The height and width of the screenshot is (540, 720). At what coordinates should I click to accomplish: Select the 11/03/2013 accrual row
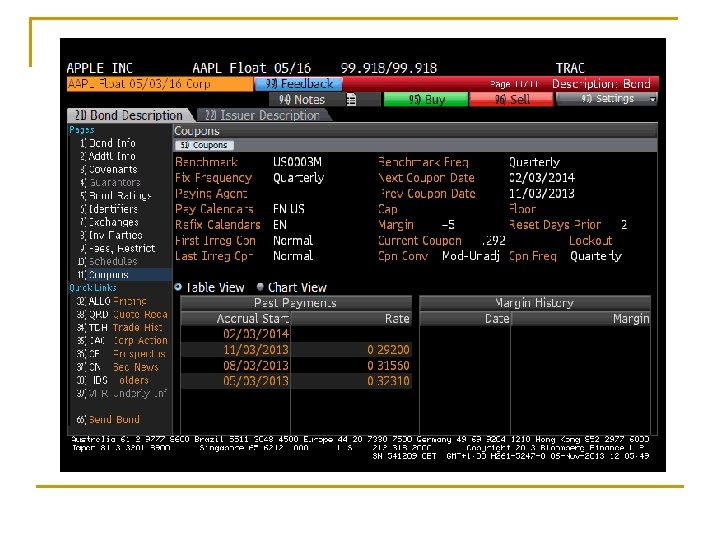tap(296, 350)
